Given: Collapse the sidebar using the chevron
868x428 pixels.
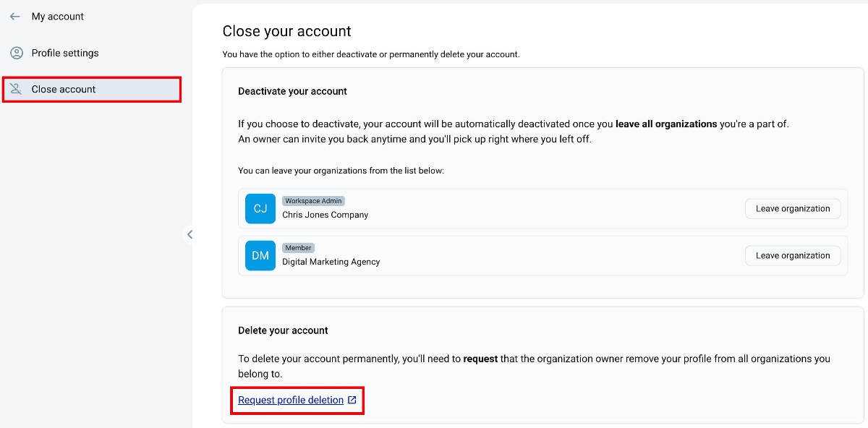Looking at the screenshot, I should coord(190,234).
